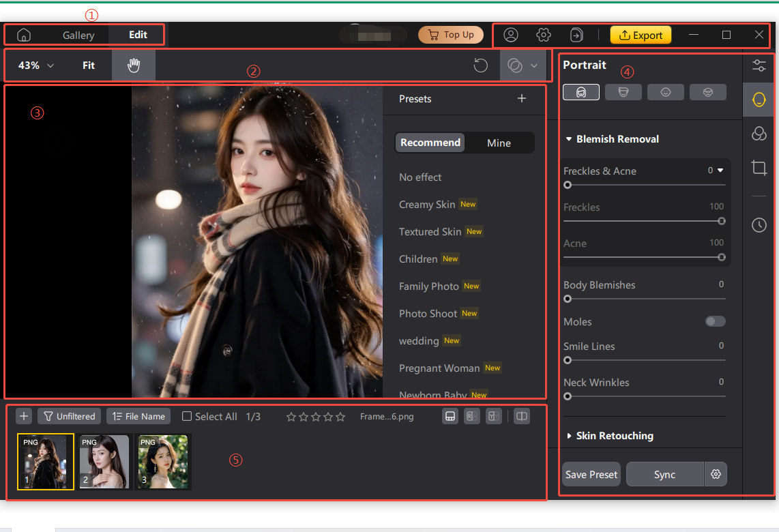
Task: Open the History panel via clock icon
Action: 759,224
